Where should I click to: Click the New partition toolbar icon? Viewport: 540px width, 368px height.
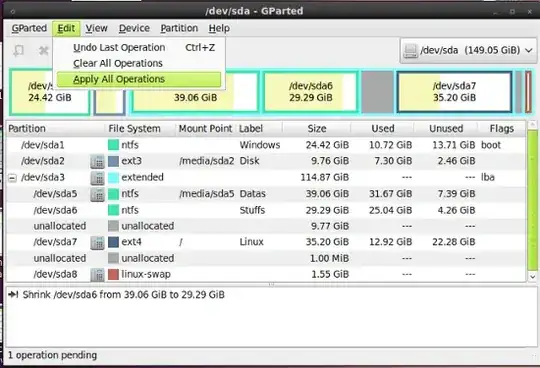(x=18, y=51)
